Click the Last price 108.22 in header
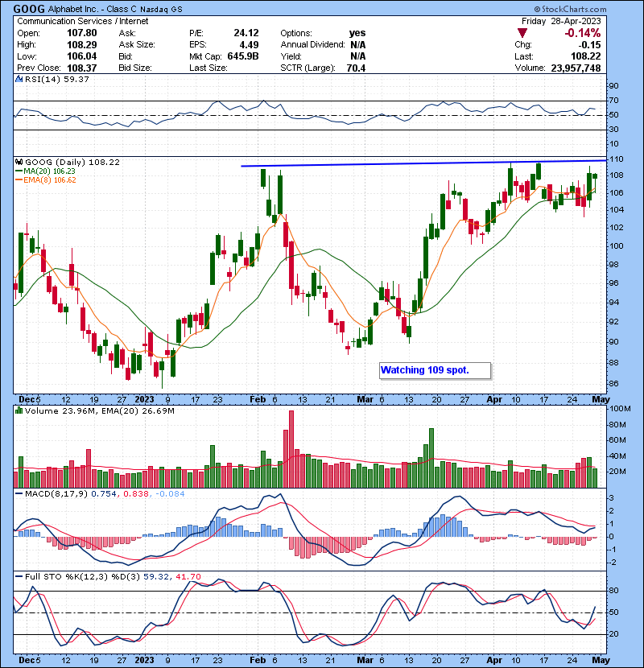Screen dimensions: 644x668 pos(585,56)
